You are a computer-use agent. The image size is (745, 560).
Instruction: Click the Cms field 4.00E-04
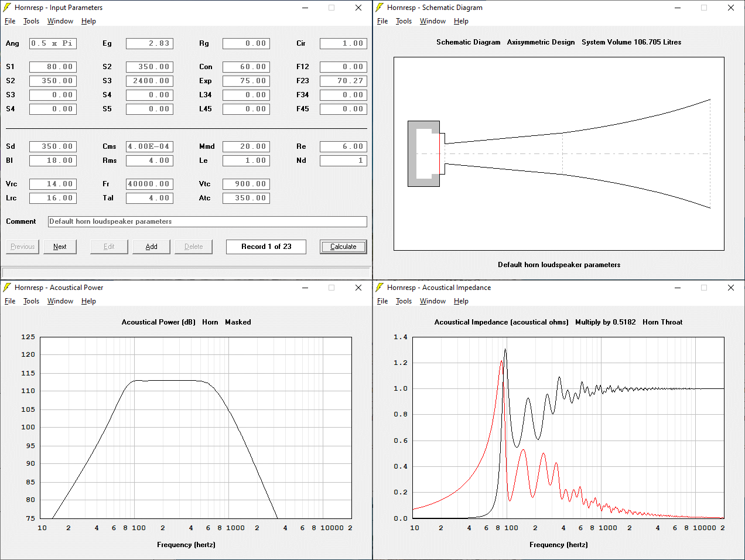point(149,146)
